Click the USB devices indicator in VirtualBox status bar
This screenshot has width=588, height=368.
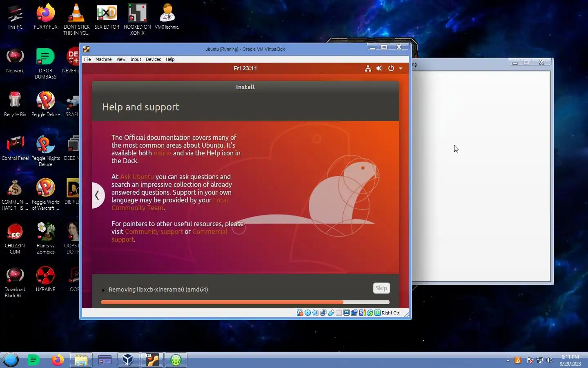pyautogui.click(x=331, y=313)
